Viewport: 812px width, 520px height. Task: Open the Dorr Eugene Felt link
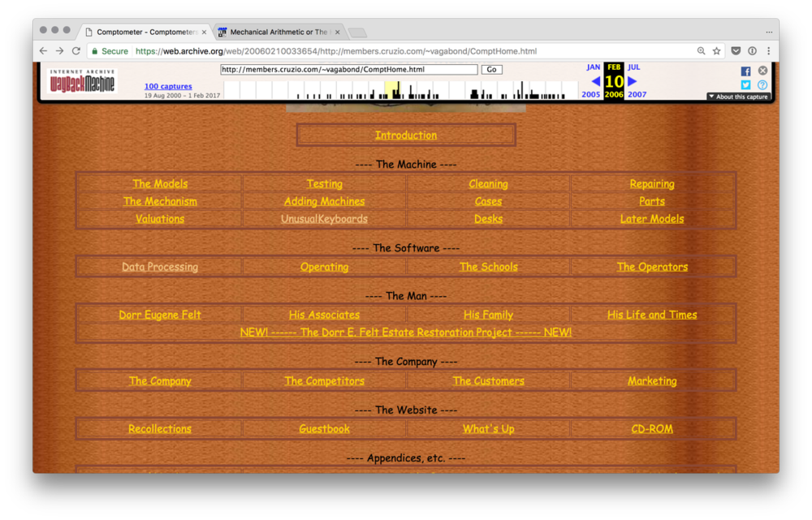(160, 315)
